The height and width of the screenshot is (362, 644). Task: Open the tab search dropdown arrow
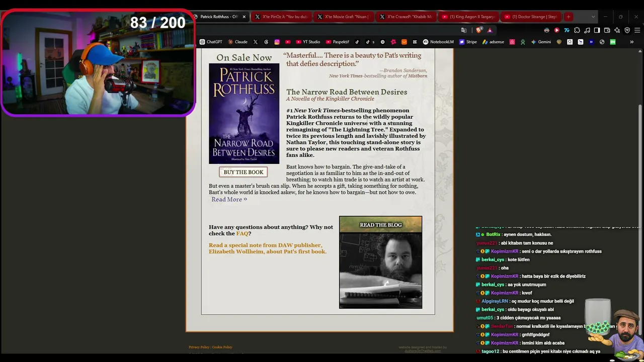(593, 17)
